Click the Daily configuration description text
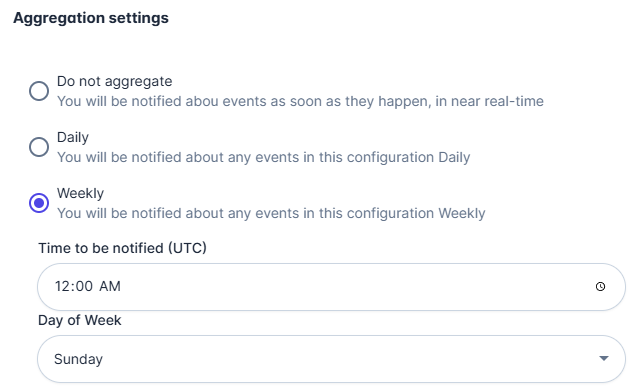The image size is (634, 391). [x=263, y=157]
